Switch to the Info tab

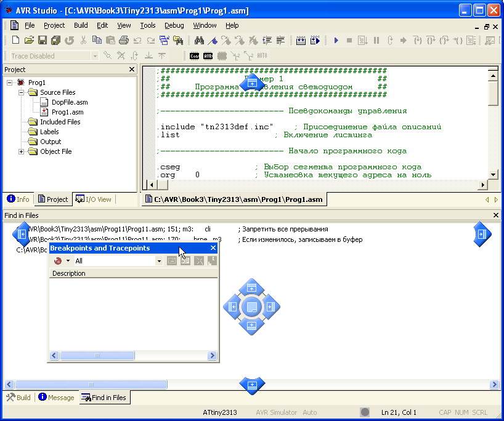click(18, 199)
